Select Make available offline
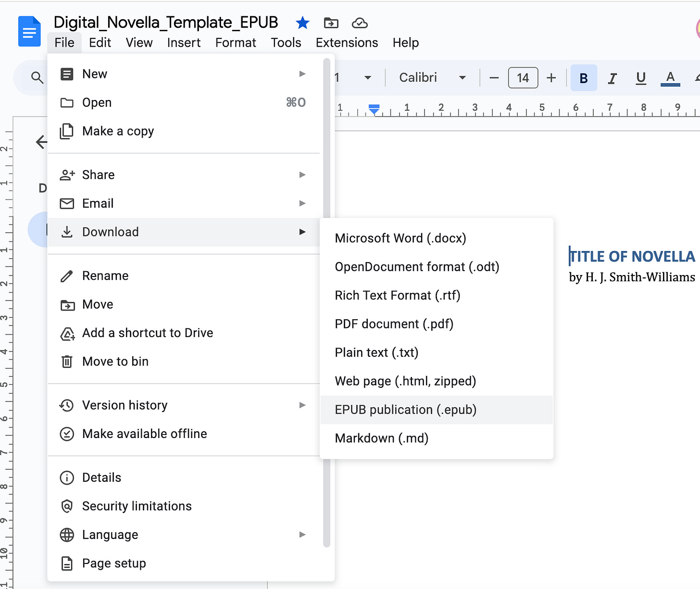The width and height of the screenshot is (700, 589). (184, 434)
